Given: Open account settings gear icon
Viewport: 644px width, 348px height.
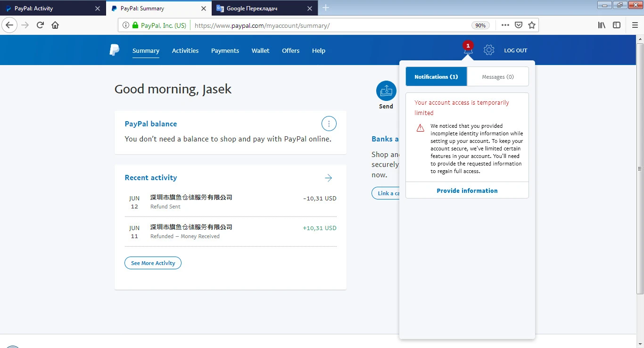Looking at the screenshot, I should pos(489,50).
